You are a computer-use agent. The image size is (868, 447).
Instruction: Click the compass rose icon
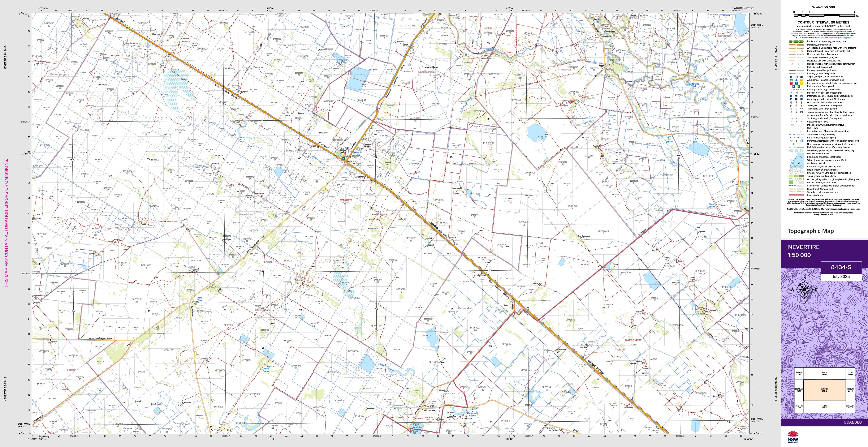[805, 290]
